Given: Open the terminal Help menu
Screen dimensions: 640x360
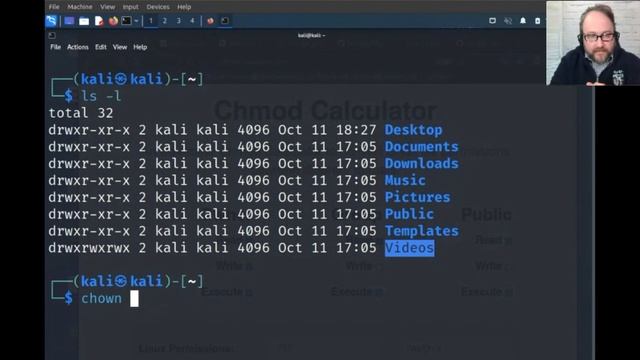Looking at the screenshot, I should 140,47.
